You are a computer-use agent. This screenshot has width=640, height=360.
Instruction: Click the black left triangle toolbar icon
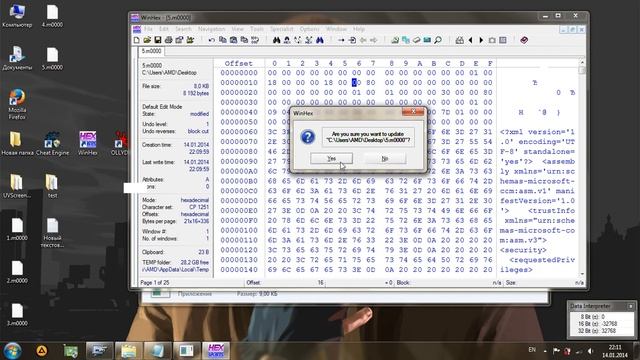tap(471, 40)
